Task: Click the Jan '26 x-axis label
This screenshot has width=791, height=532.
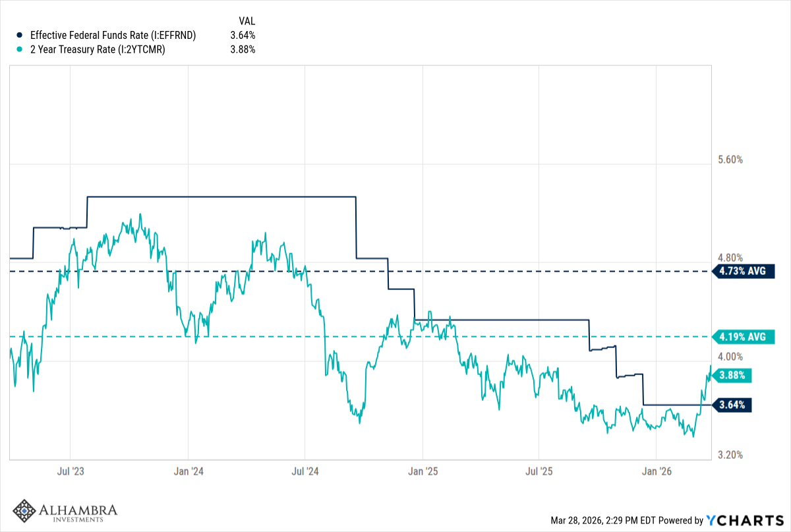Action: tap(657, 471)
